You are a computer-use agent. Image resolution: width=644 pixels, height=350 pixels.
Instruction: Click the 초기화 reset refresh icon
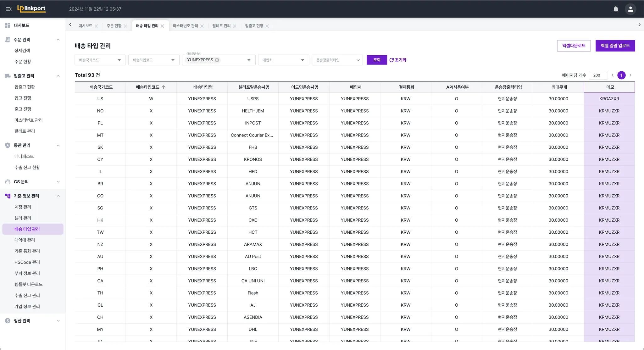pos(391,60)
